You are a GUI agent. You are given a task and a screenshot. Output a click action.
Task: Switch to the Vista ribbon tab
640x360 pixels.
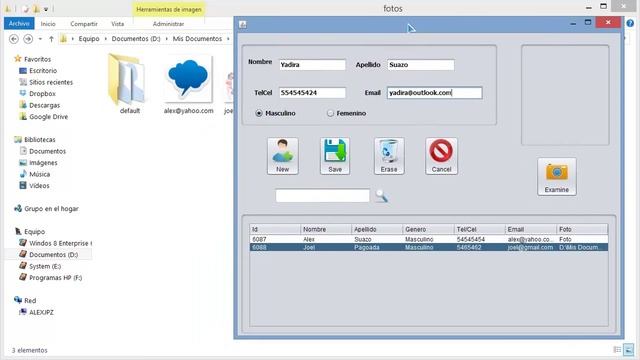(118, 24)
